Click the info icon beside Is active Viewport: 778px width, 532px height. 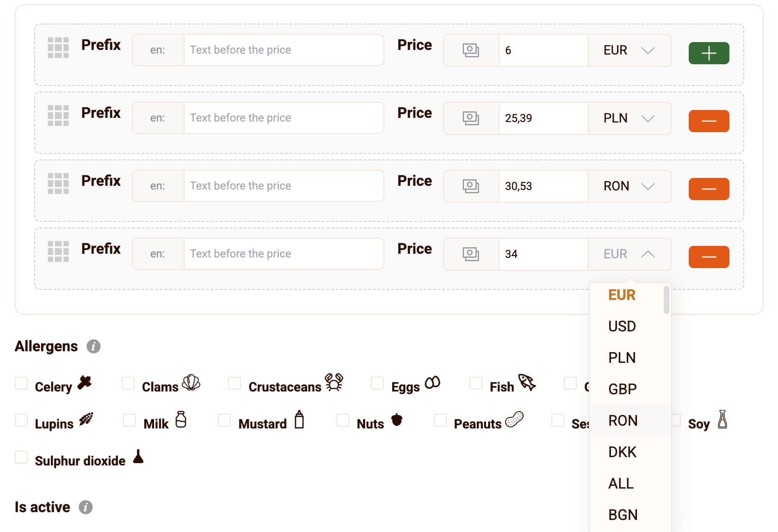click(x=86, y=507)
